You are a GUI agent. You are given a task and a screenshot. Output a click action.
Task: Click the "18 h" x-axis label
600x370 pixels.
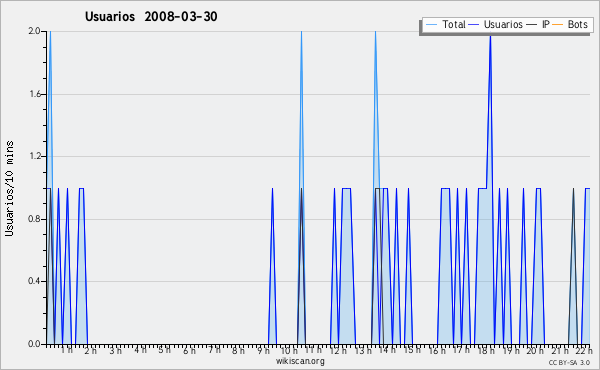pos(486,350)
